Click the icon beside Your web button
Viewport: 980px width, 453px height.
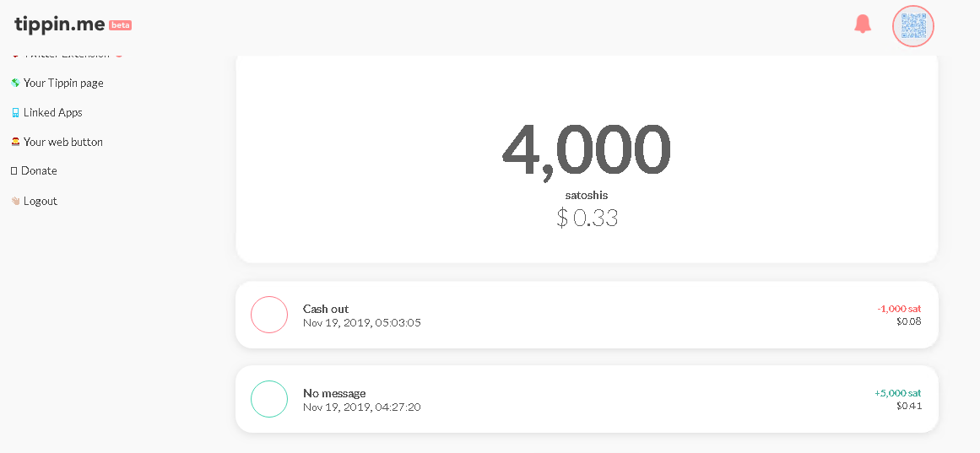16,142
